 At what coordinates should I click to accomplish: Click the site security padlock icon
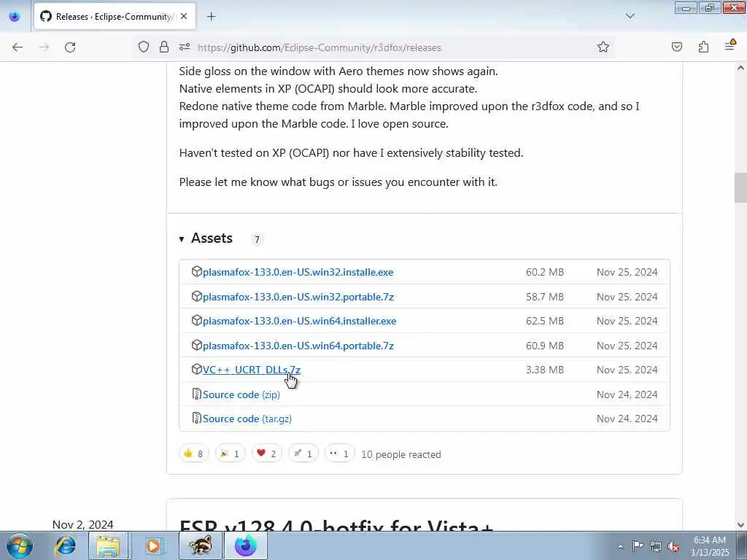[164, 47]
